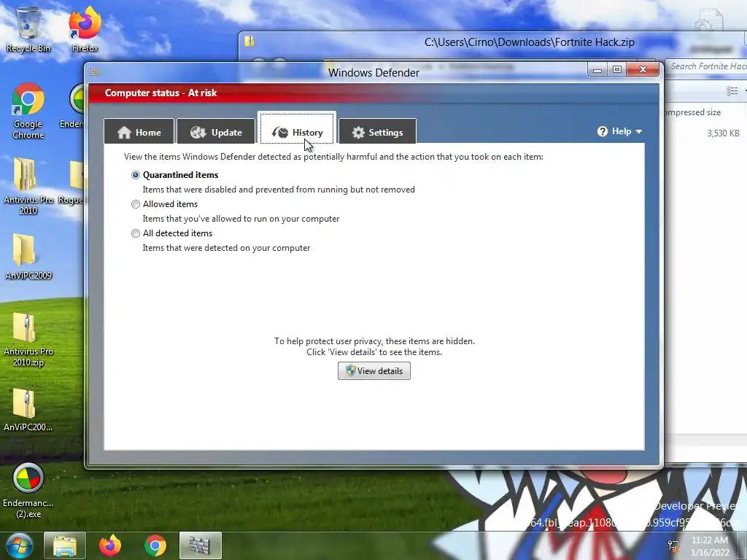Select the Endermanc... (2).exe desktop icon

[28, 491]
